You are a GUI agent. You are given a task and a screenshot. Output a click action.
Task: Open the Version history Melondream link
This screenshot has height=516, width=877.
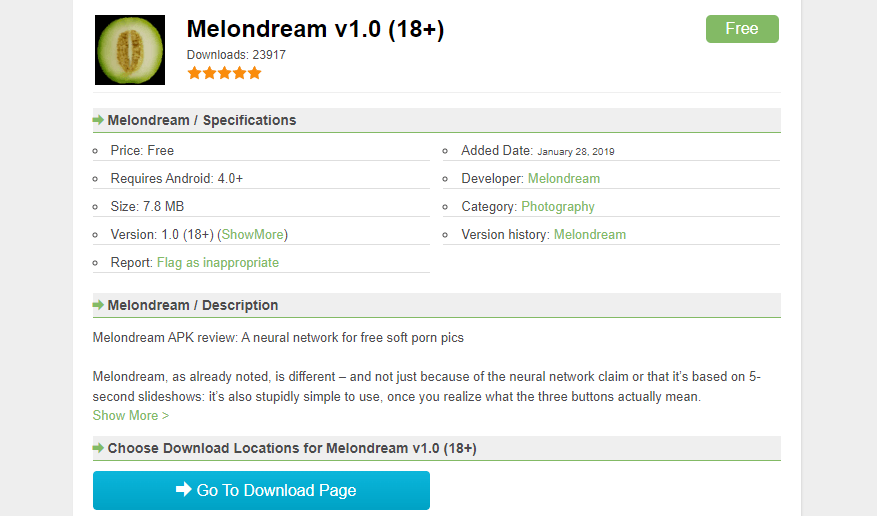[590, 234]
